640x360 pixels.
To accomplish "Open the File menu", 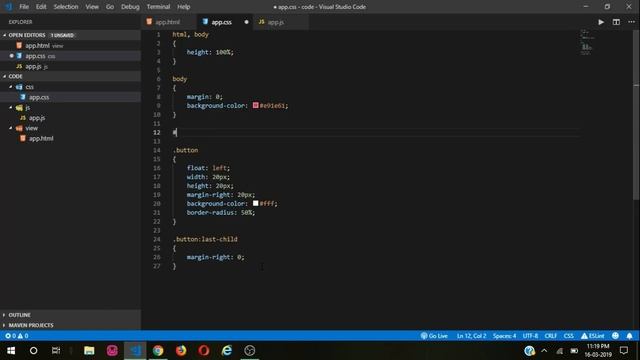I will pos(24,7).
